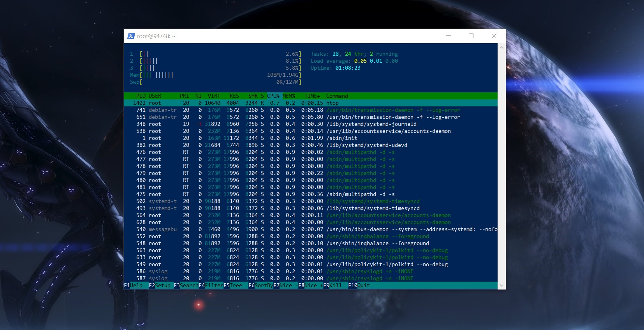Activate F4 Filter in htop footer
This screenshot has width=644, height=330.
pos(211,285)
